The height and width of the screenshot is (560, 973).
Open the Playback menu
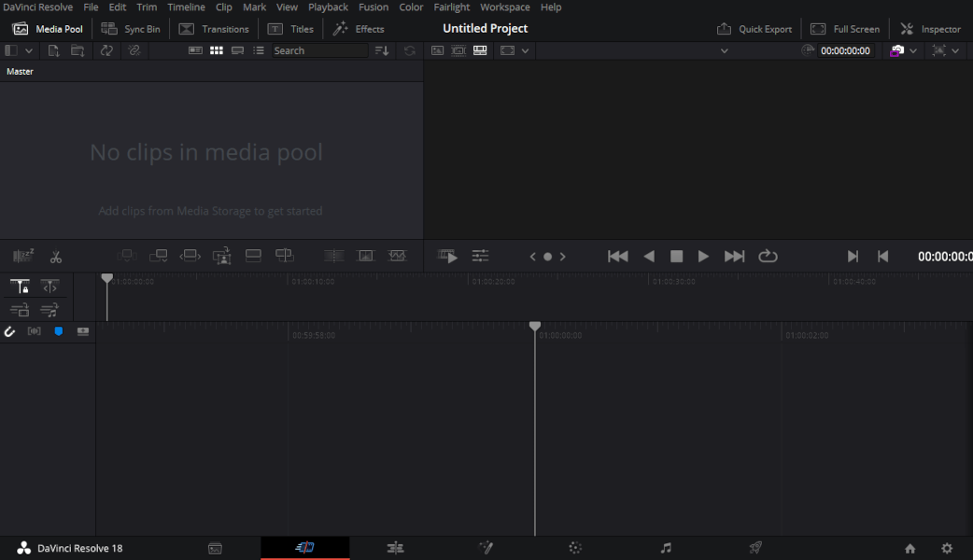pos(328,7)
